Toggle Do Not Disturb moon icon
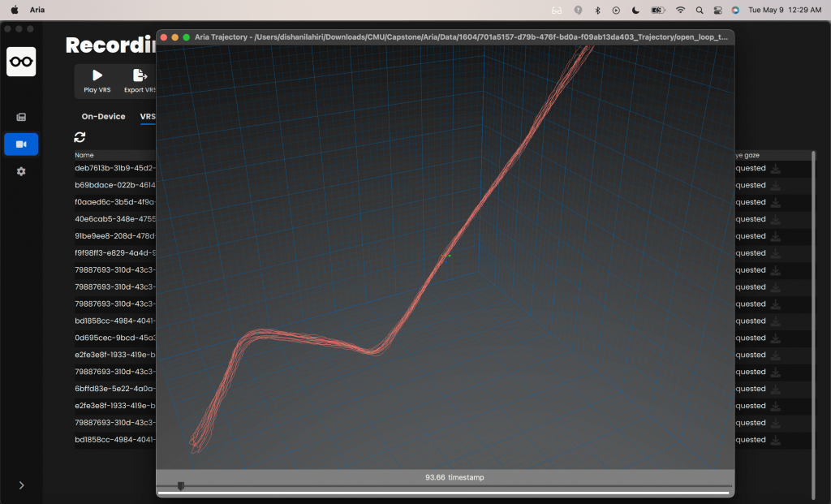 (635, 10)
